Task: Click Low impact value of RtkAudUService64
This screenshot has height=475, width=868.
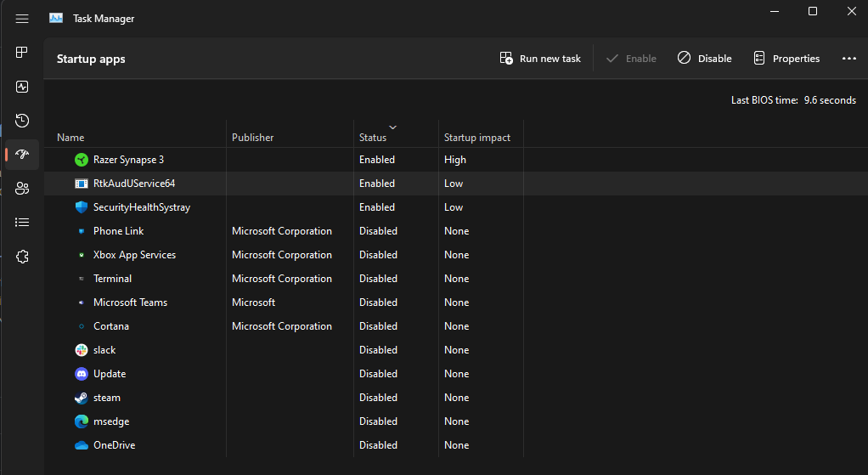Action: [x=454, y=184]
